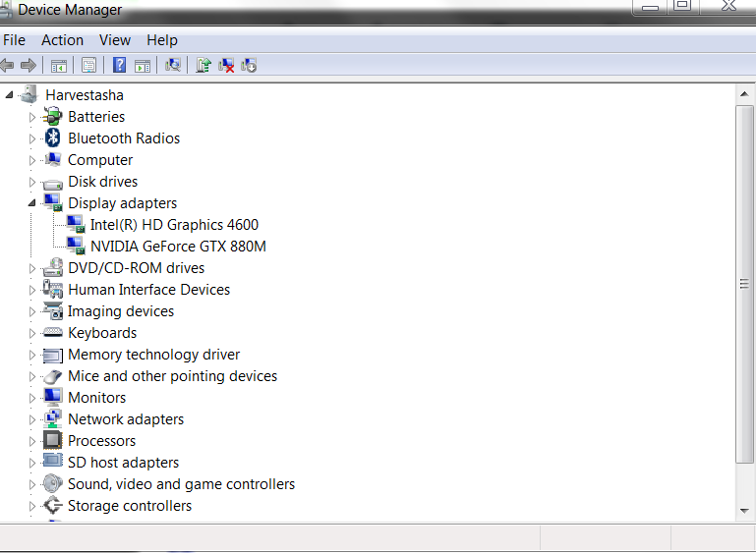Select the Keyboards label
Image resolution: width=756 pixels, height=553 pixels.
[102, 333]
